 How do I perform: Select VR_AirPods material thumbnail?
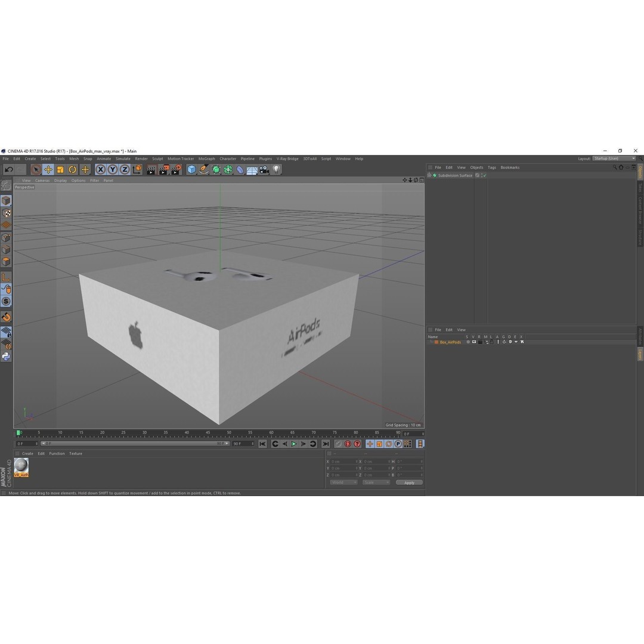(x=21, y=467)
